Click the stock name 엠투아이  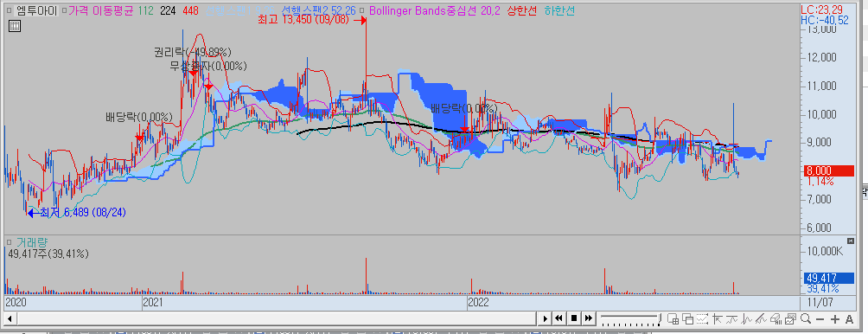(36, 10)
